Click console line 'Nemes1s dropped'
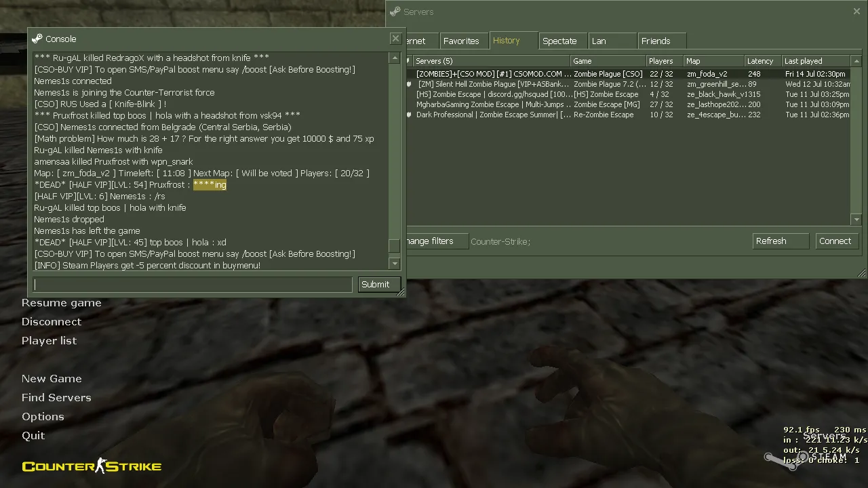The image size is (868, 488). click(x=69, y=220)
